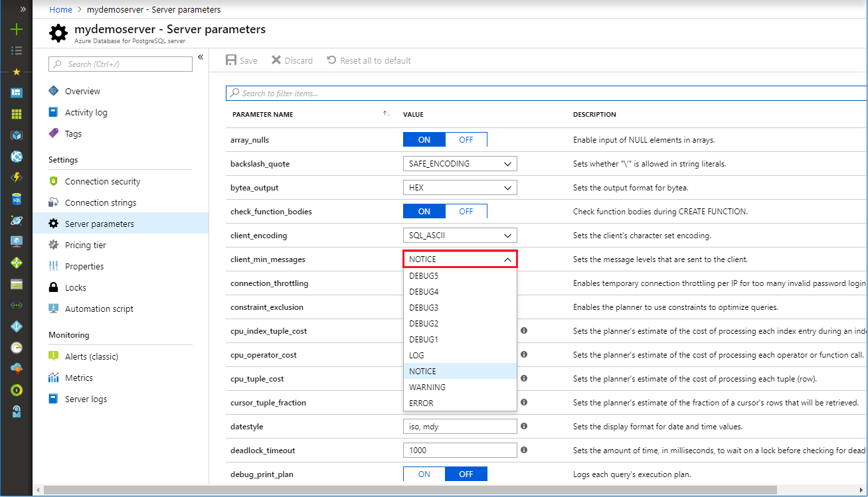Image resolution: width=868 pixels, height=497 pixels.
Task: Expand the left portal sidebar with double chevron
Action: coord(23,9)
